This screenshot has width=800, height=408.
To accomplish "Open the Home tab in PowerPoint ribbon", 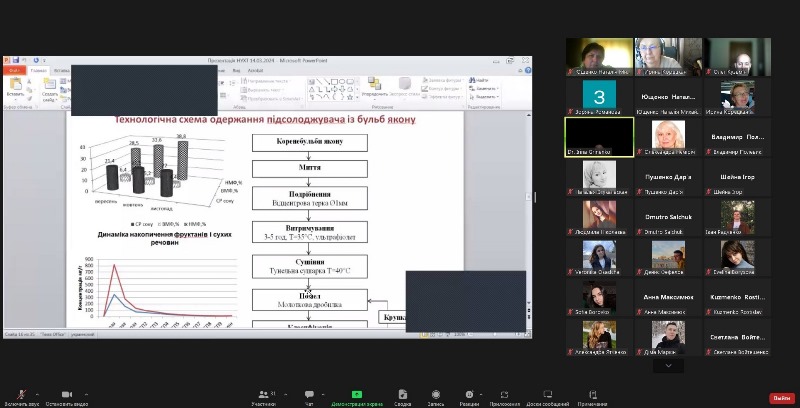I will pyautogui.click(x=39, y=71).
